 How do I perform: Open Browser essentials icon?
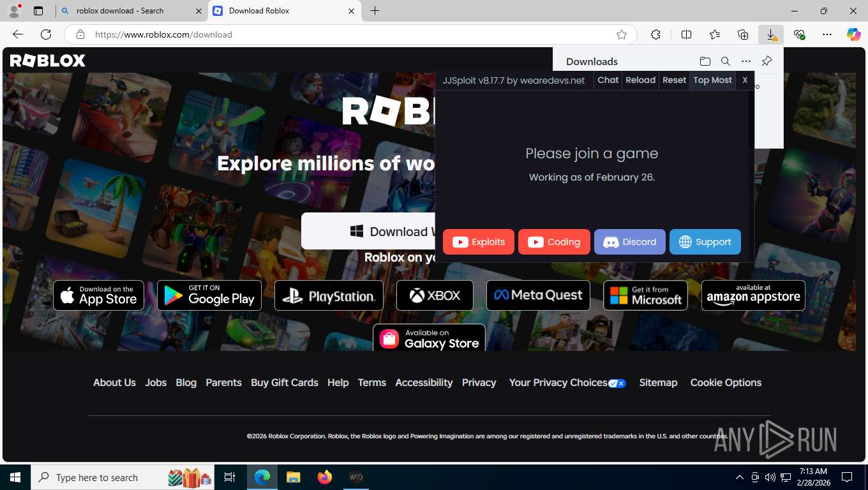click(799, 34)
